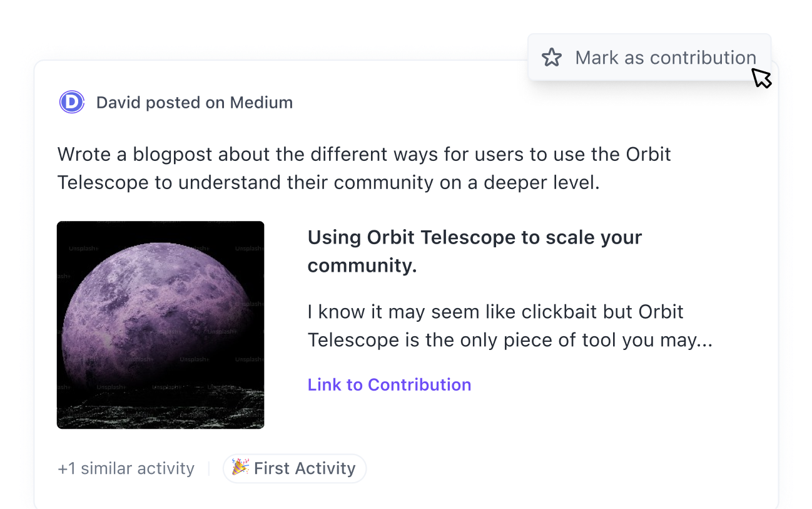Click David's purple D avatar
This screenshot has height=509, width=812.
coord(71,102)
